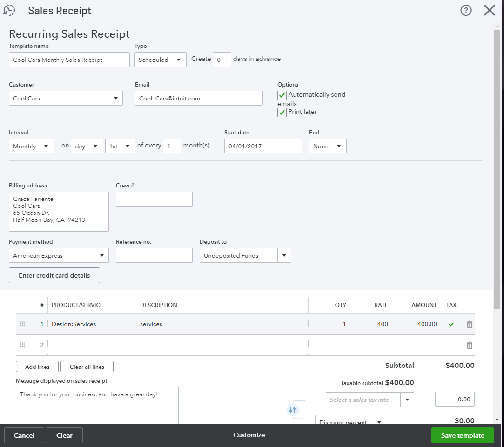Open the Type dropdown set to Scheduled
This screenshot has width=504, height=447.
(x=161, y=60)
